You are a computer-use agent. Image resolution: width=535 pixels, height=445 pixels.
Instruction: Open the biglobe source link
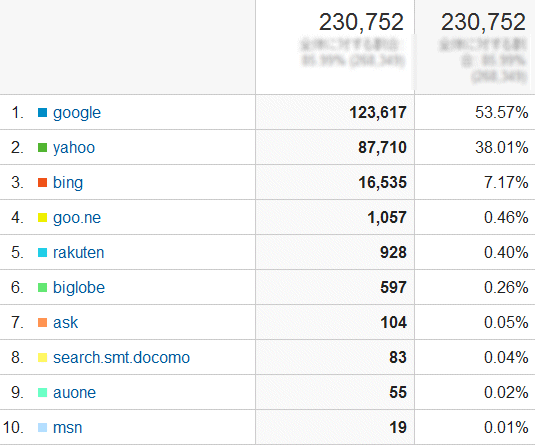(x=79, y=287)
